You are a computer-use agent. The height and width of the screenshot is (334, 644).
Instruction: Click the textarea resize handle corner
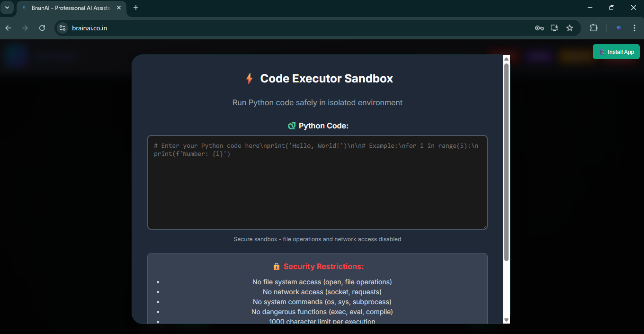[484, 226]
